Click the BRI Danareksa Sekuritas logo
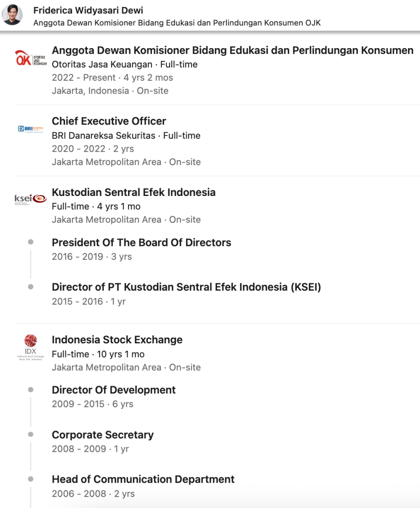The width and height of the screenshot is (420, 508). (30, 129)
